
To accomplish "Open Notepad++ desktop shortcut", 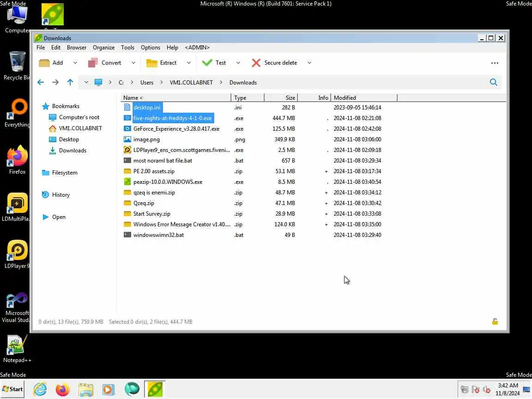I will coord(17,349).
